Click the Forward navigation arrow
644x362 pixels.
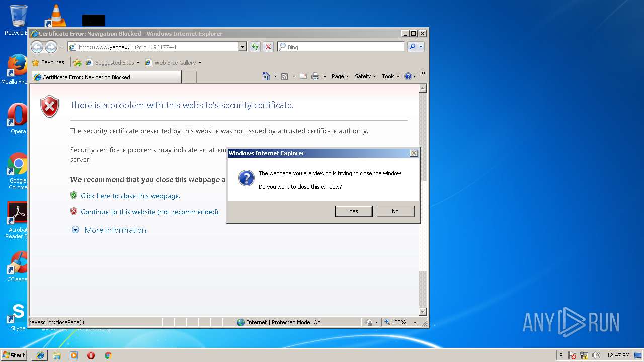point(51,47)
